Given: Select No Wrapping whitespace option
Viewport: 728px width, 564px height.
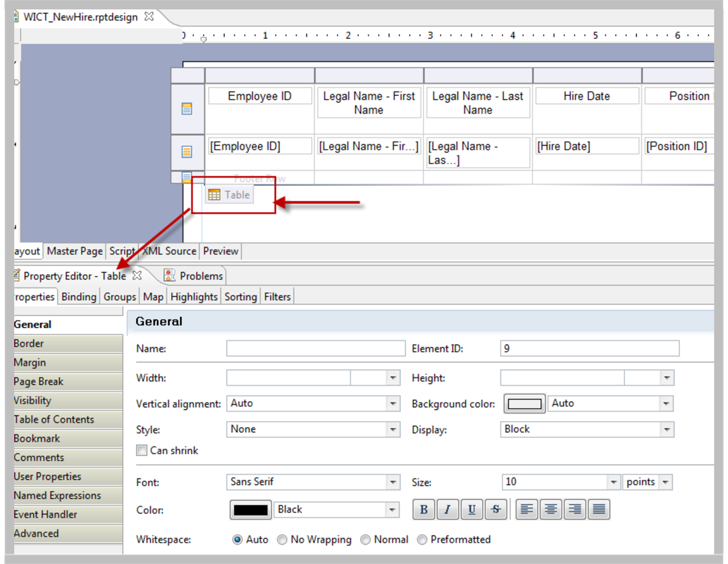Looking at the screenshot, I should [x=282, y=540].
